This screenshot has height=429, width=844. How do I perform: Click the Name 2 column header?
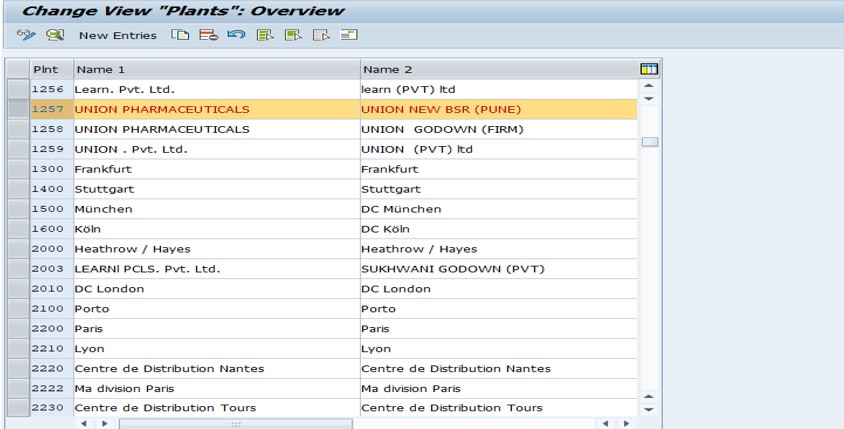[x=497, y=69]
